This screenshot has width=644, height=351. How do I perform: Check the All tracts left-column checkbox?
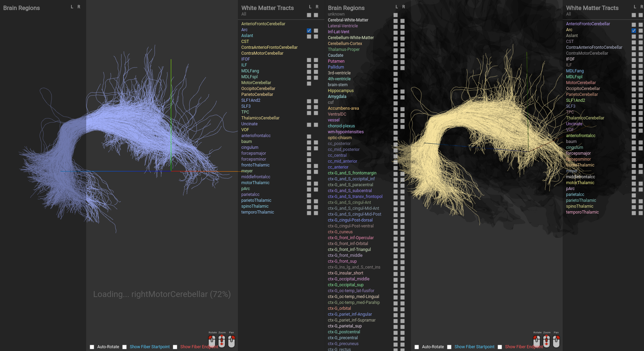pos(308,15)
